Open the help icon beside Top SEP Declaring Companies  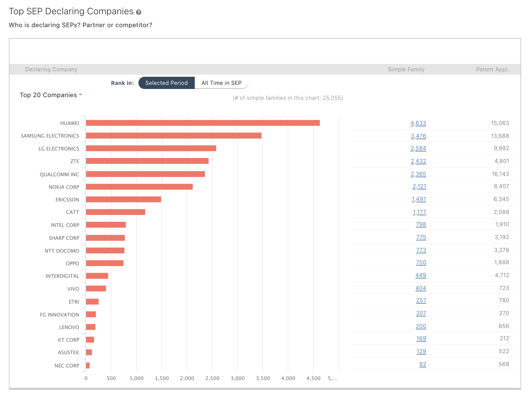pyautogui.click(x=138, y=12)
